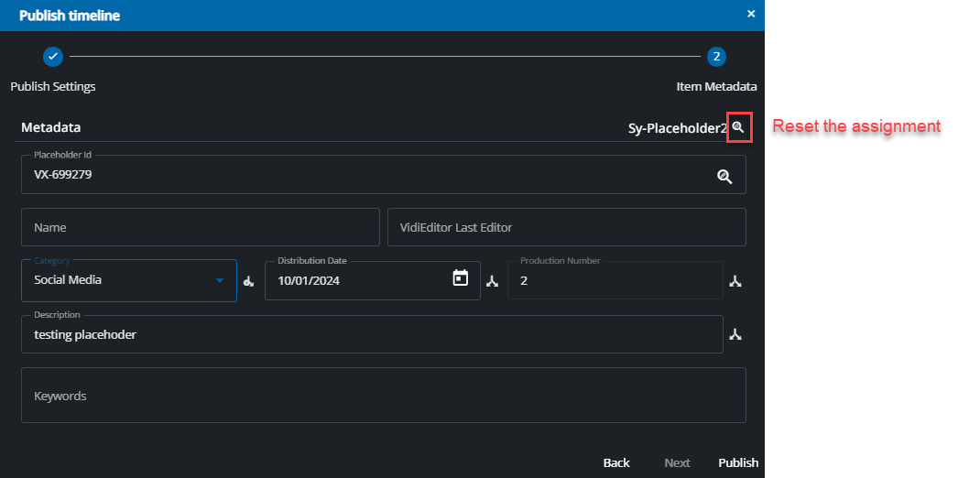Open the calendar picker for Distribution Date

461,278
